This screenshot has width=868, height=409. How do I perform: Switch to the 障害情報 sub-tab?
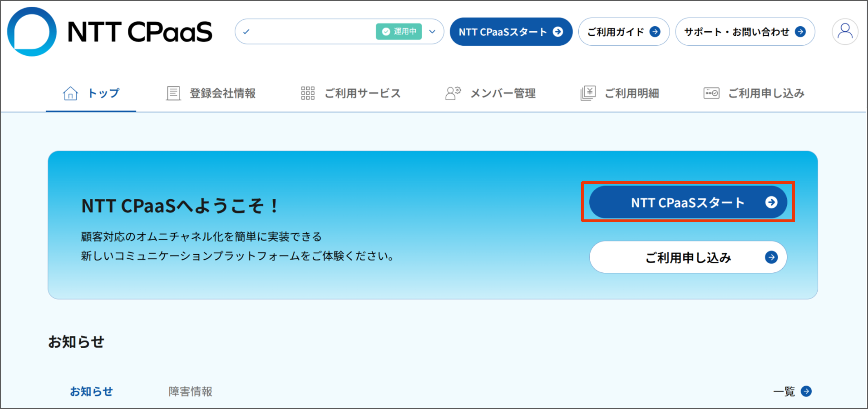pyautogui.click(x=190, y=391)
